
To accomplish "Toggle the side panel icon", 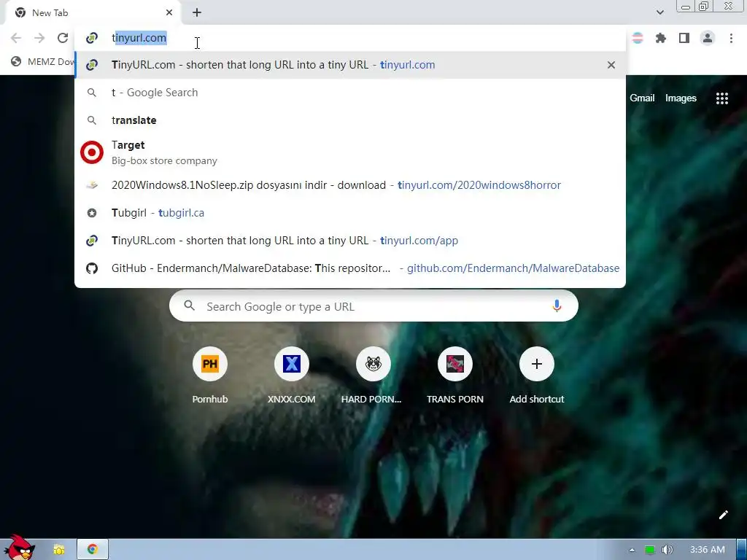I will 684,38.
